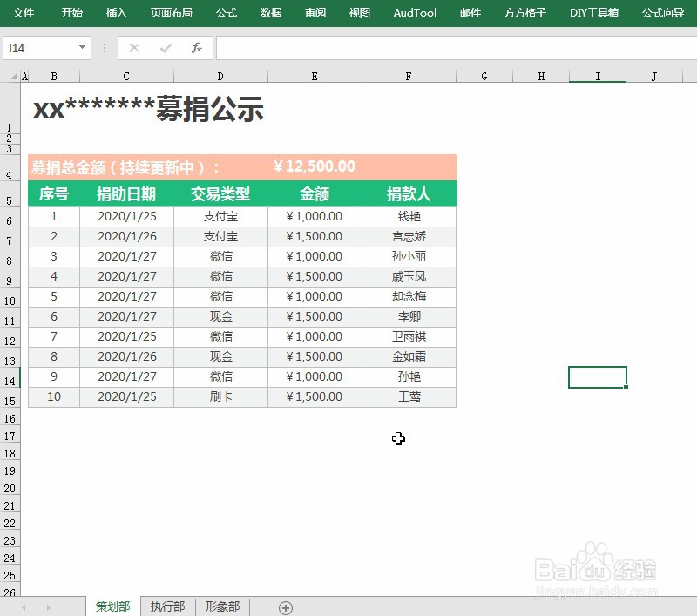
Task: Open the 插入 ribbon tab
Action: tap(116, 13)
